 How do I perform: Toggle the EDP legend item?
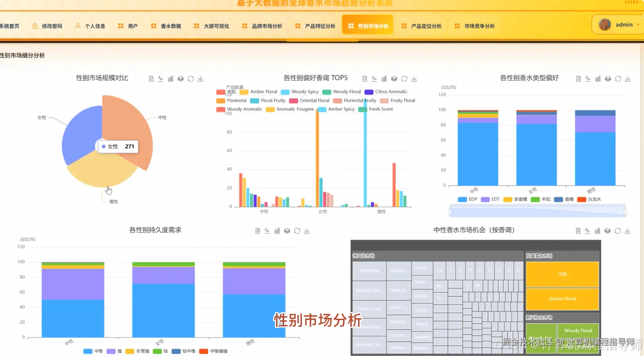coord(467,199)
